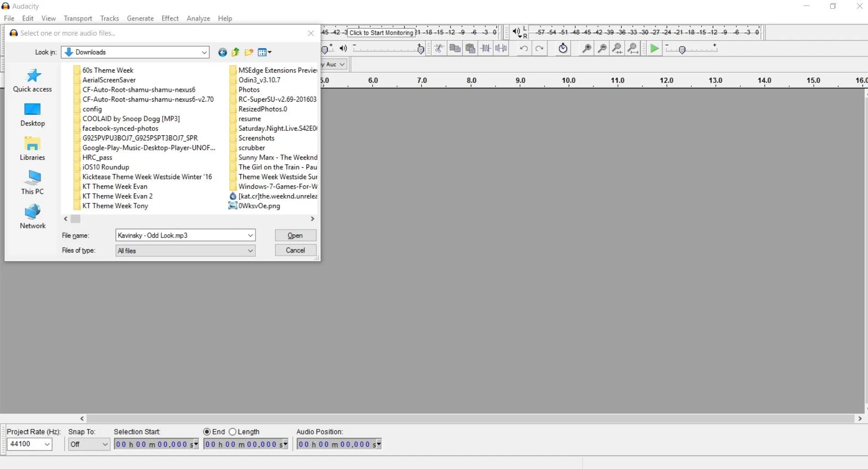Expand the Look in Downloads dropdown
The width and height of the screenshot is (868, 469).
204,52
